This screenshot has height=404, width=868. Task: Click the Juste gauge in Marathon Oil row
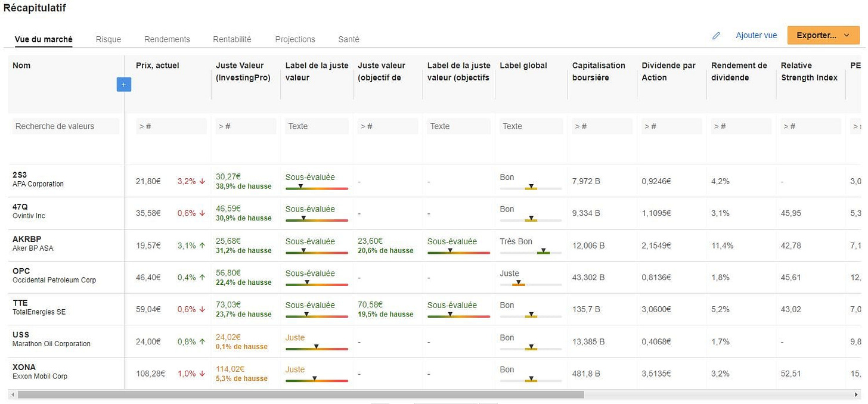317,348
